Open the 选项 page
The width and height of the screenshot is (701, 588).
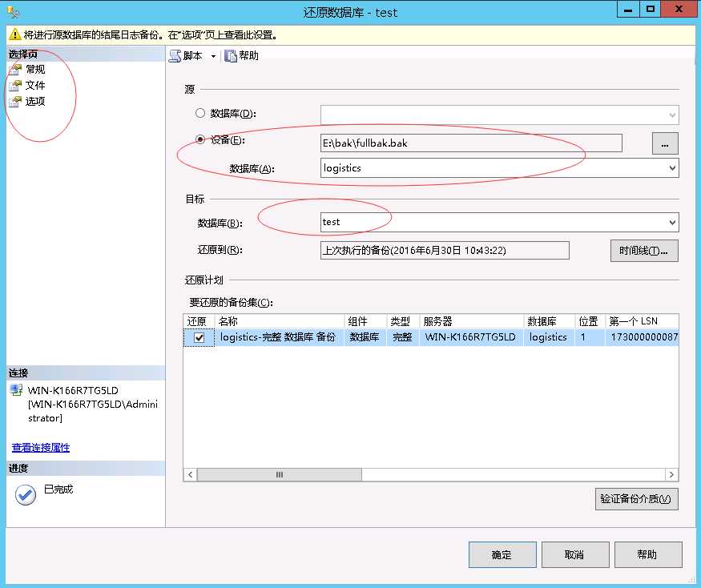point(35,102)
